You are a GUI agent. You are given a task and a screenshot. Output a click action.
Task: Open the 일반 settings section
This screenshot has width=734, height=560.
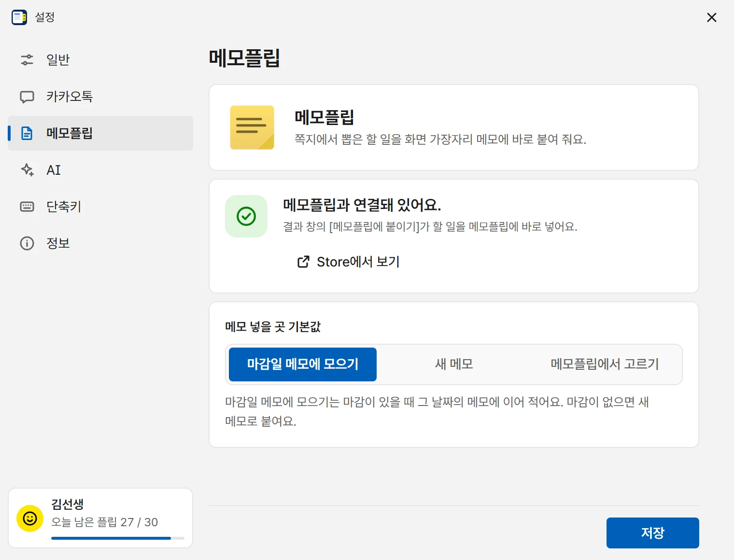click(x=100, y=60)
